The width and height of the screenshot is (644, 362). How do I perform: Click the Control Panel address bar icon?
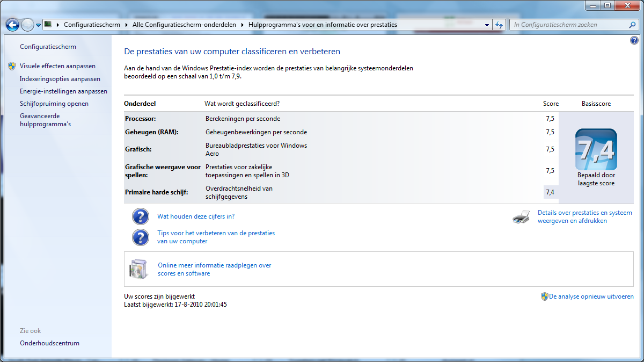[x=48, y=24]
